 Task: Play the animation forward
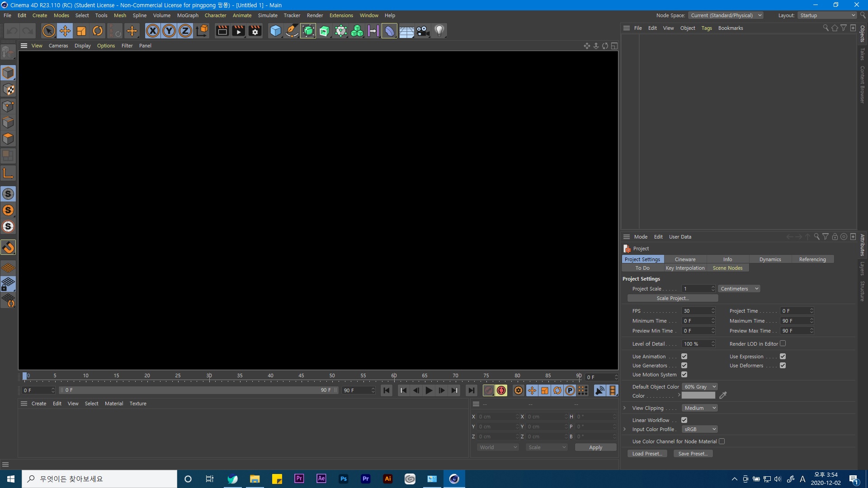pyautogui.click(x=429, y=390)
